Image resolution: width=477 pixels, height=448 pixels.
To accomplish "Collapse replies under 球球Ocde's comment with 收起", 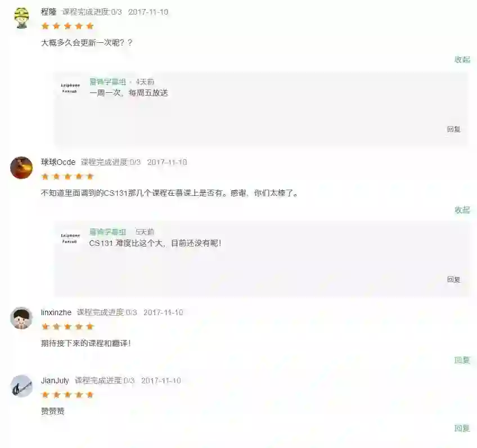I will pyautogui.click(x=462, y=210).
